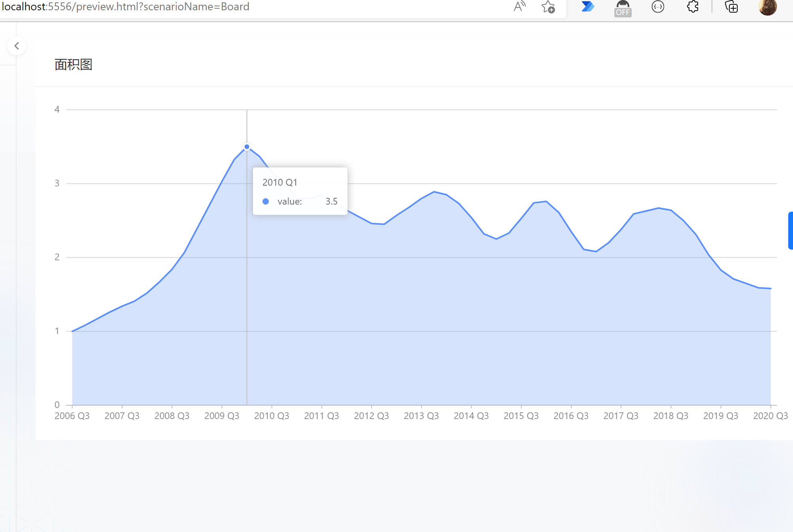This screenshot has height=532, width=793.
Task: Click the 2013 Q3 axis label
Action: pyautogui.click(x=421, y=416)
